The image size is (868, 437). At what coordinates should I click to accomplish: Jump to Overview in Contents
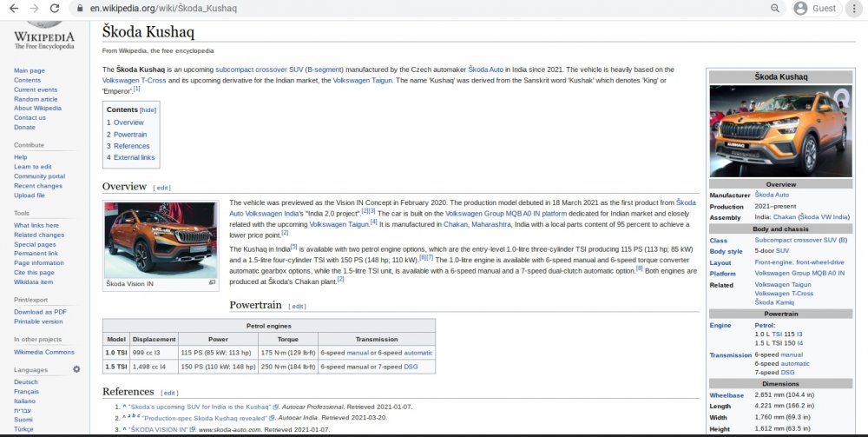[128, 122]
